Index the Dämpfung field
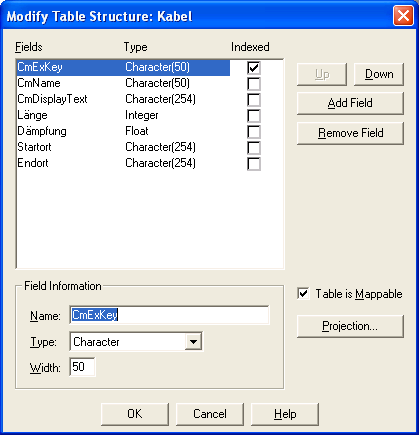Viewport: 419px width, 435px height. pyautogui.click(x=254, y=132)
